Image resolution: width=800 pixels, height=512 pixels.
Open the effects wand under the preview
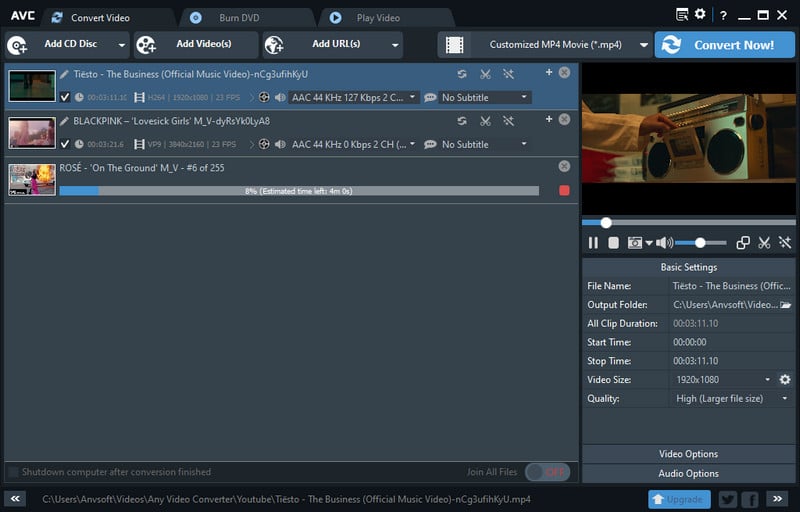pos(785,243)
